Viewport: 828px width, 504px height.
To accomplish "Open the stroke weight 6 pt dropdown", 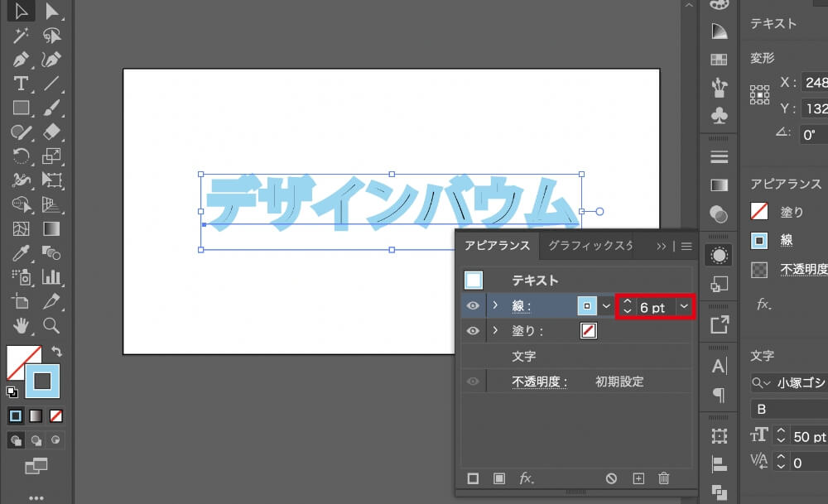I will click(684, 307).
